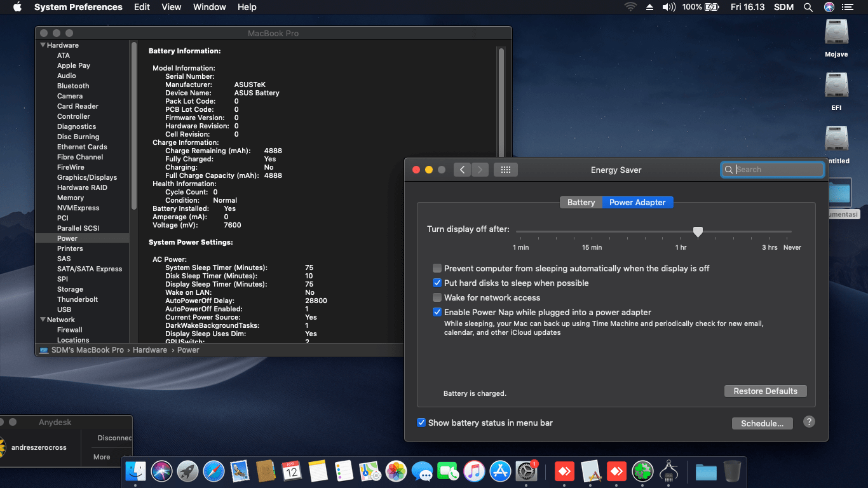Uncheck Put hard disks to sleep

[437, 283]
